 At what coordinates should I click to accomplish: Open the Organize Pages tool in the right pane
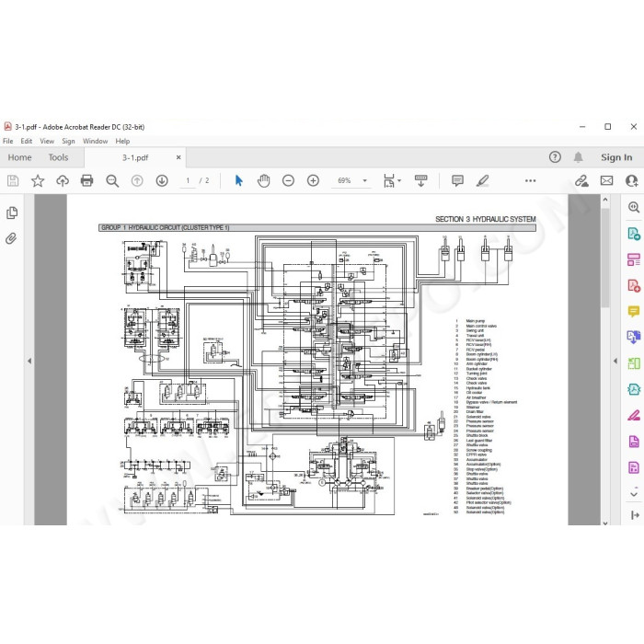click(x=634, y=363)
